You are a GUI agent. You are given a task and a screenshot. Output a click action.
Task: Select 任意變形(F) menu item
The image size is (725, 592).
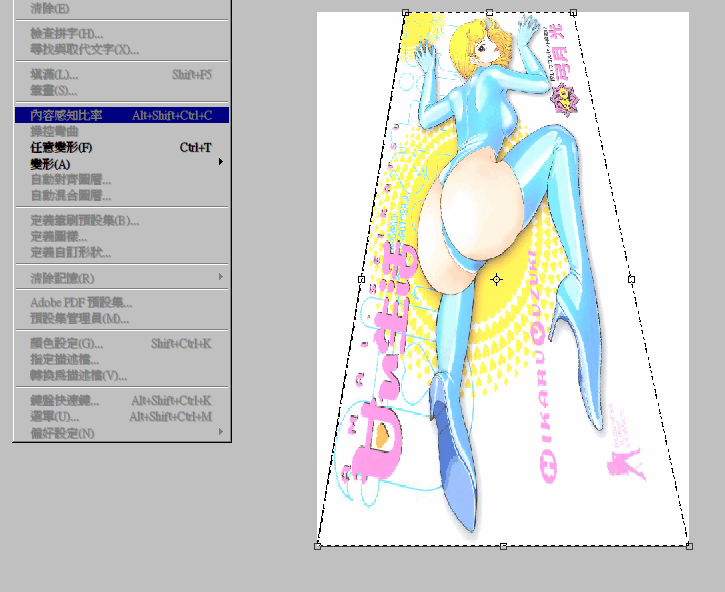[x=122, y=148]
